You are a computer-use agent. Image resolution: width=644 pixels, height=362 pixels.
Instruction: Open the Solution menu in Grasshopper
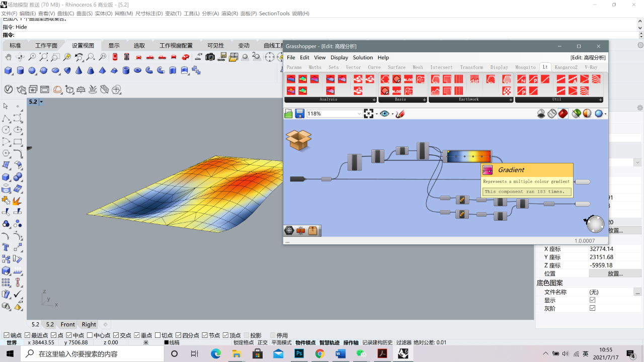coord(363,57)
